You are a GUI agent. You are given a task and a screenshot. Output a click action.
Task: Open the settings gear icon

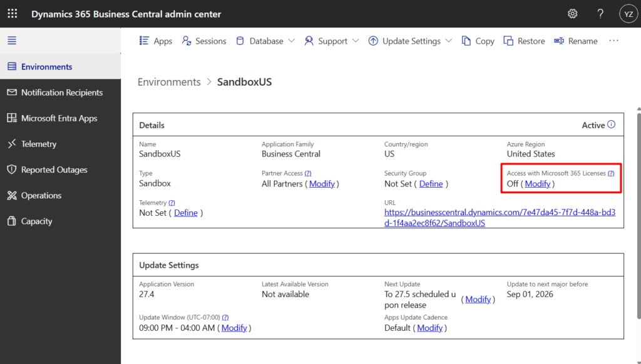pos(572,14)
